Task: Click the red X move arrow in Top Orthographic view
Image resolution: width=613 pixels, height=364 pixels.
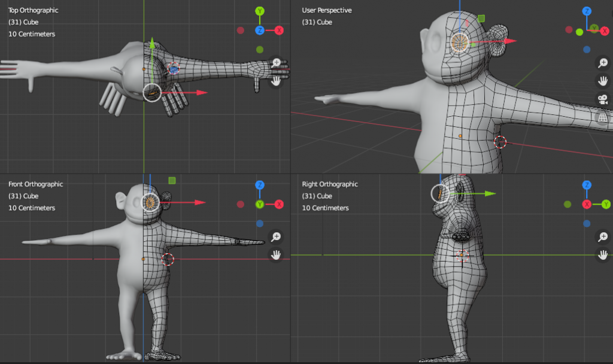Action: point(202,93)
